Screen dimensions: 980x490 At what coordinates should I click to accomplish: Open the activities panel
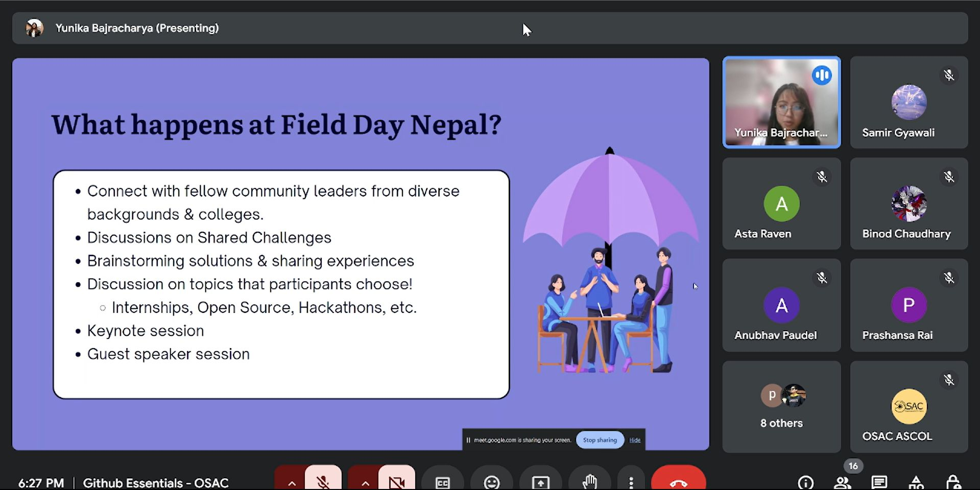pos(916,482)
